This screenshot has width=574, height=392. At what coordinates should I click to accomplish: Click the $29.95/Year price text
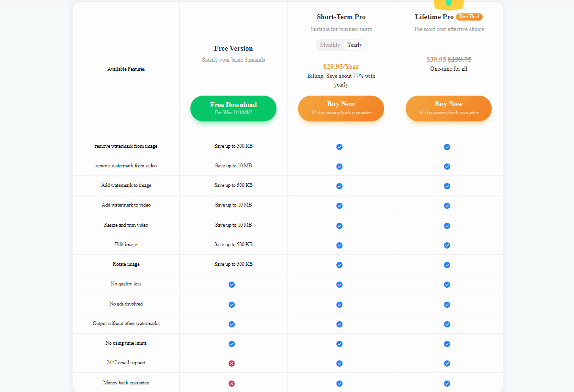click(x=341, y=66)
